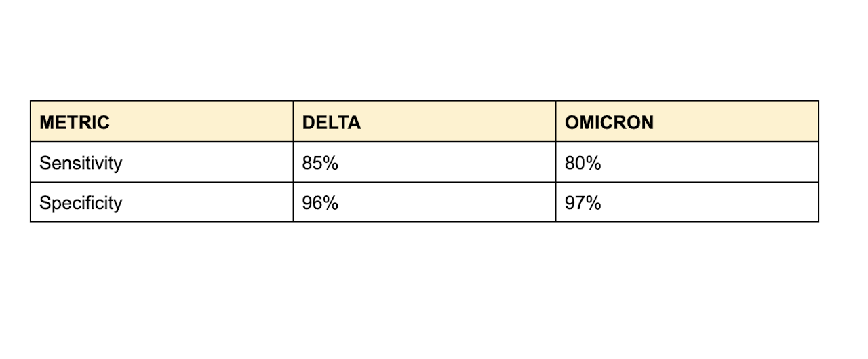Select the 85% Delta sensitivity cell
This screenshot has height=359, width=868.
click(425, 162)
